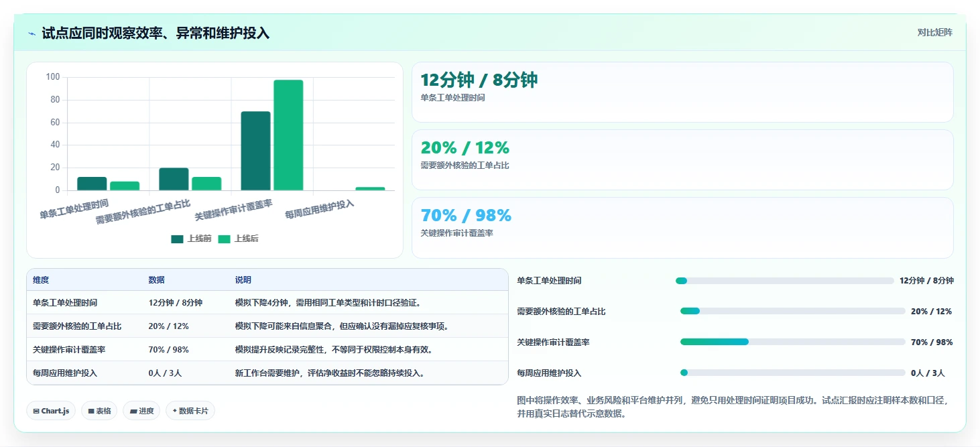Click the 对比矩阵 label in header
This screenshot has width=980, height=447.
[x=935, y=32]
